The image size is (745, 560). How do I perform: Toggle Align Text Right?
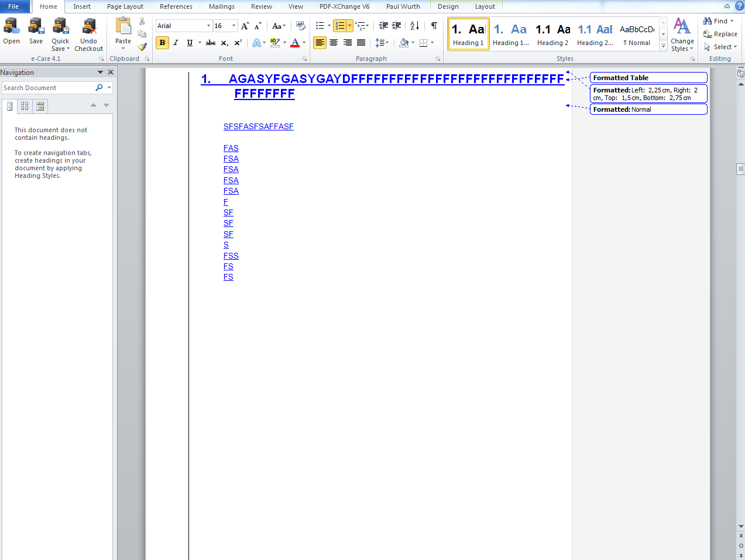(x=348, y=43)
